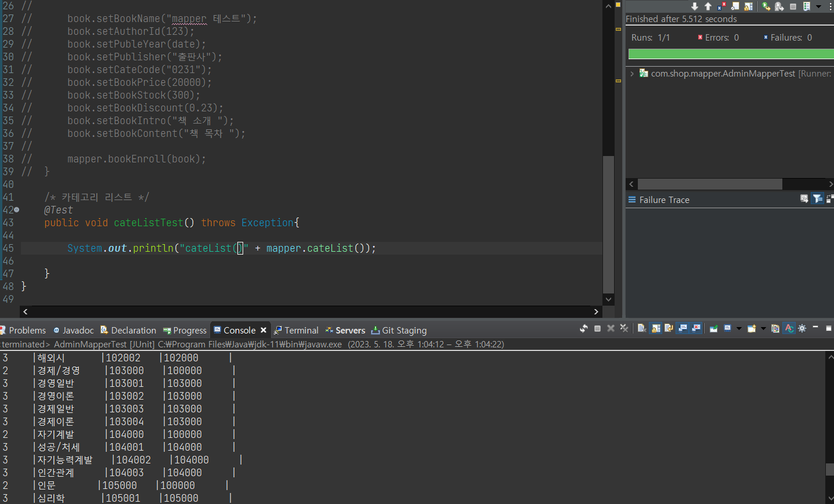Open the Javadoc tab
Viewport: 834px width, 504px height.
(74, 330)
